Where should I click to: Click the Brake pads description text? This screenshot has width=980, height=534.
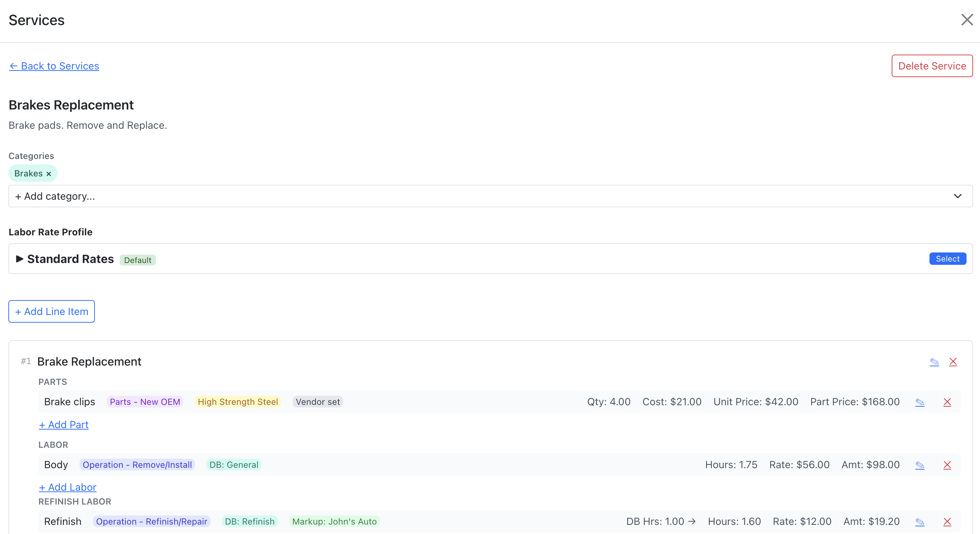[x=88, y=125]
